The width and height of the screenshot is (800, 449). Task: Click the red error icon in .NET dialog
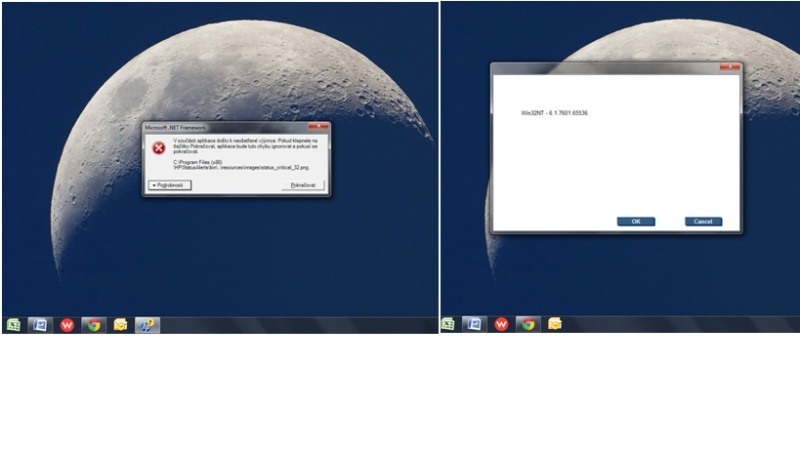click(x=158, y=147)
